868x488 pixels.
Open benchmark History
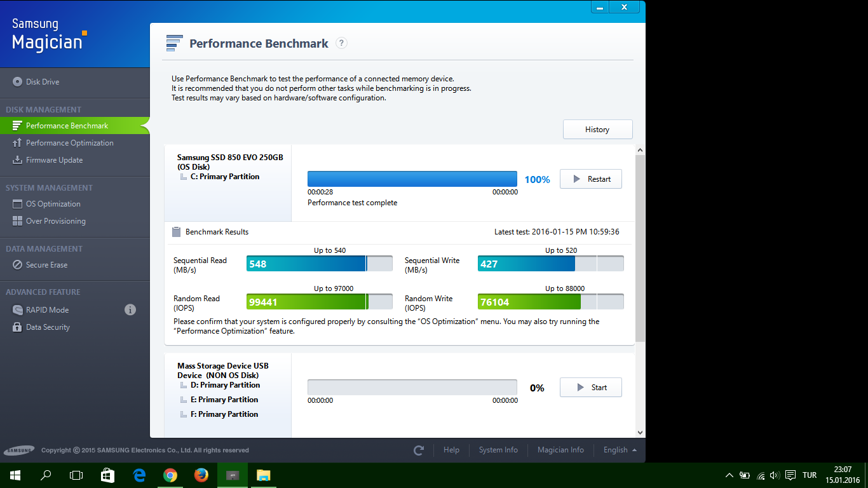(x=597, y=129)
